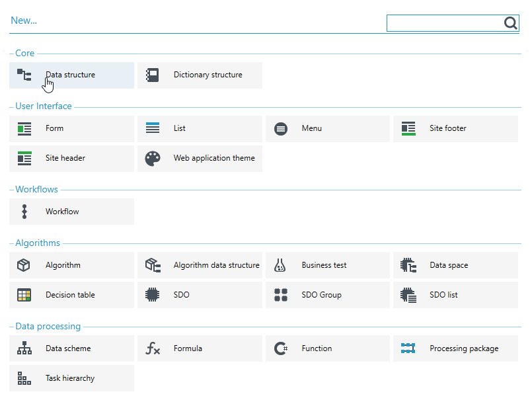Create a new SDO list
The image size is (532, 404).
(455, 295)
